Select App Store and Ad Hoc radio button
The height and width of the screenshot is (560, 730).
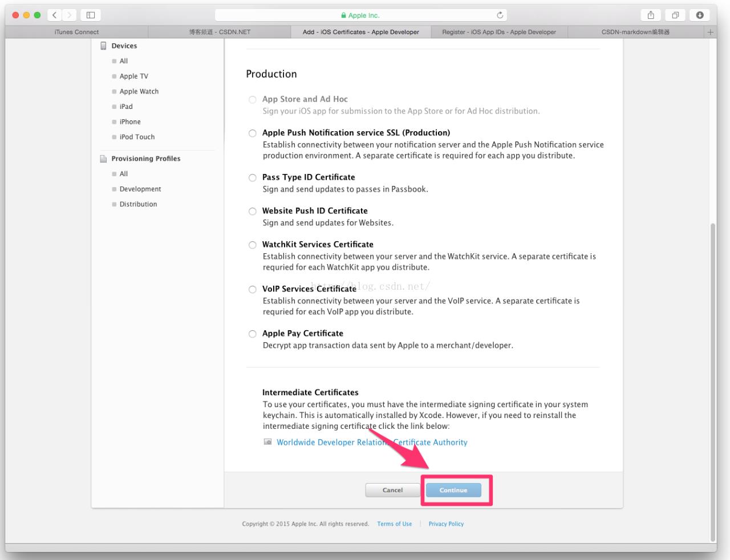click(x=252, y=100)
